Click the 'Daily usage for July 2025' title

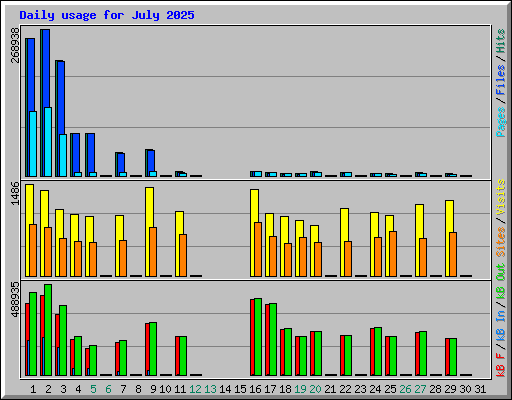(107, 15)
